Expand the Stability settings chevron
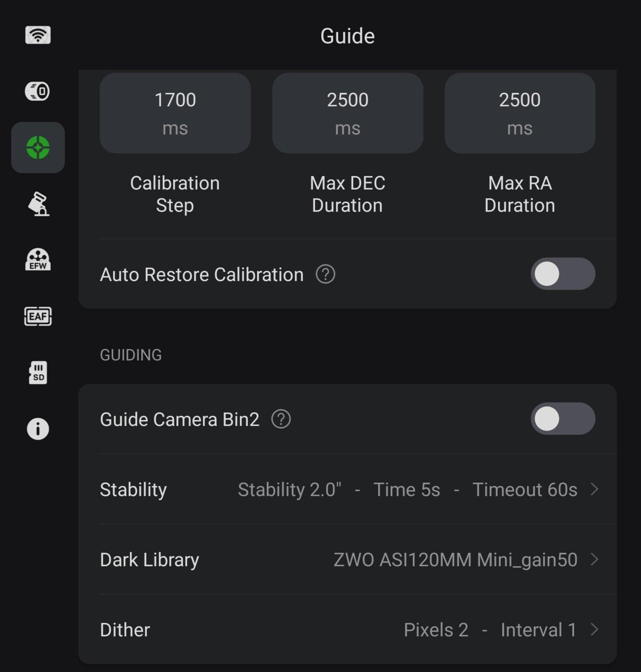641x672 pixels. pos(594,489)
